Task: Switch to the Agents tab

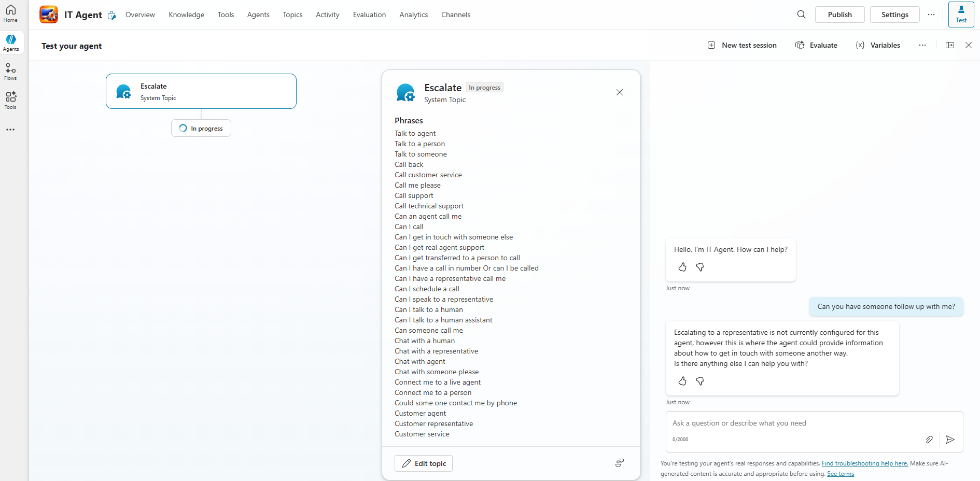Action: (x=258, y=15)
